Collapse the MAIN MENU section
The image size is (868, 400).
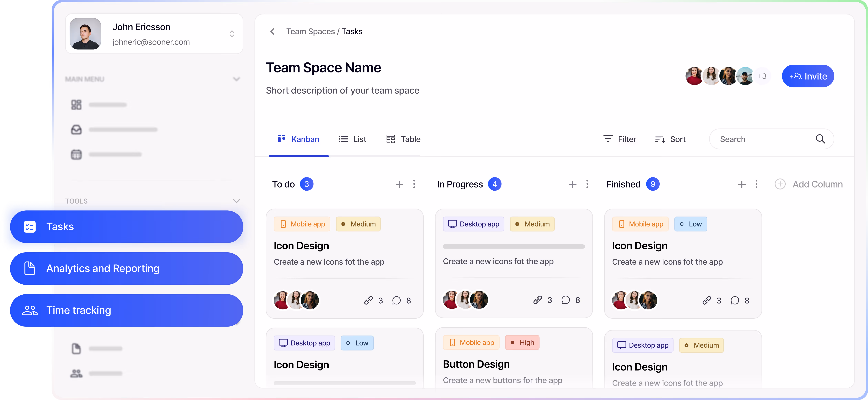(x=237, y=79)
